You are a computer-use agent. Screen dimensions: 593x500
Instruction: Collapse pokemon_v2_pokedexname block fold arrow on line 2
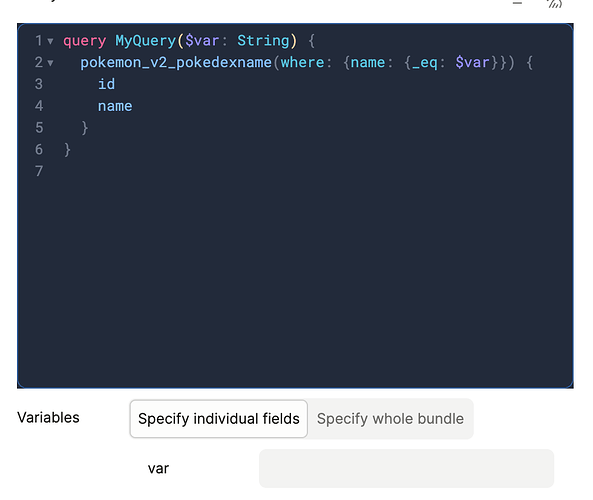pyautogui.click(x=50, y=63)
